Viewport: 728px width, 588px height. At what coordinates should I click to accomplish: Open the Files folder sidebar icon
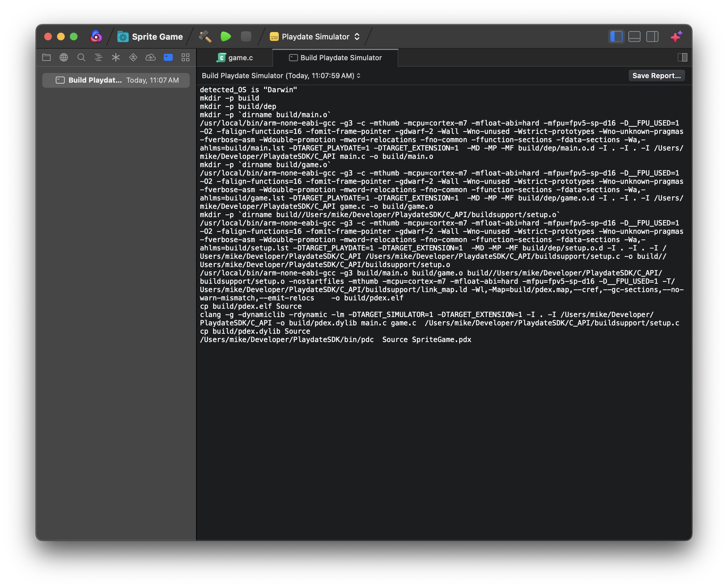[46, 57]
